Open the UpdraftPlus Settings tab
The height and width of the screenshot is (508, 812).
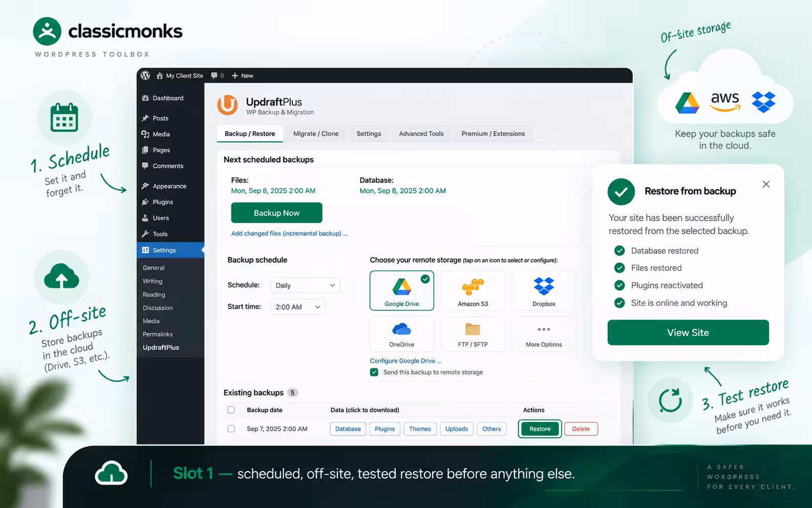click(x=369, y=134)
